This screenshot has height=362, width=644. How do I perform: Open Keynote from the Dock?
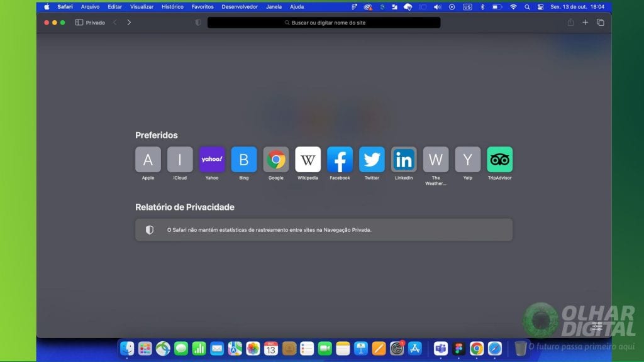pyautogui.click(x=361, y=348)
